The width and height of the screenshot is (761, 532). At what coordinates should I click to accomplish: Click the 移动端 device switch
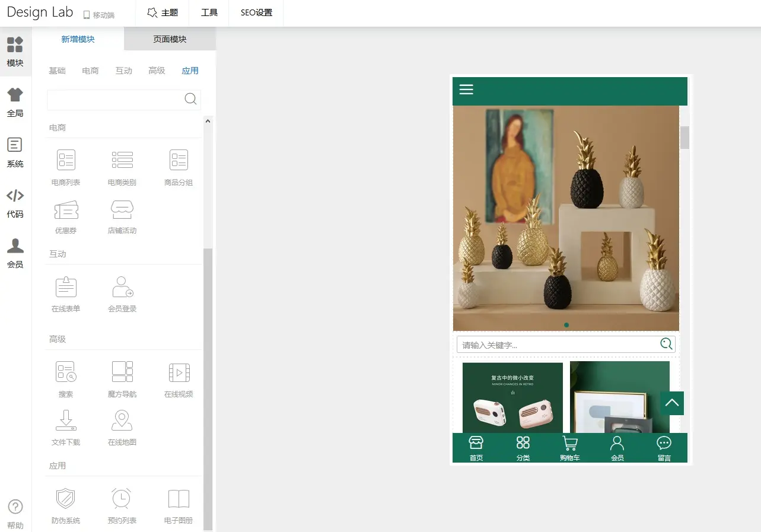click(98, 15)
